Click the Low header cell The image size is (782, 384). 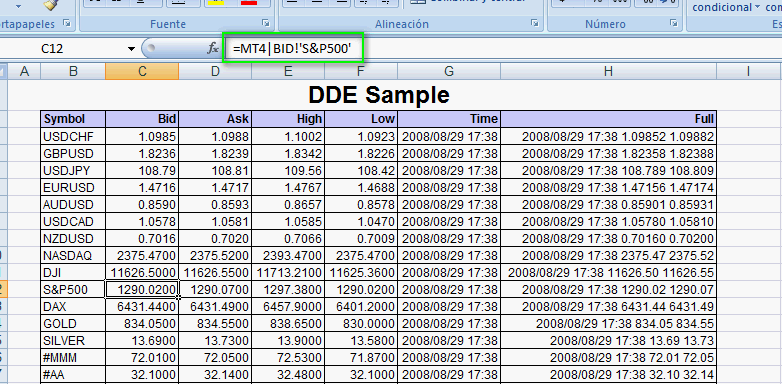(x=361, y=119)
